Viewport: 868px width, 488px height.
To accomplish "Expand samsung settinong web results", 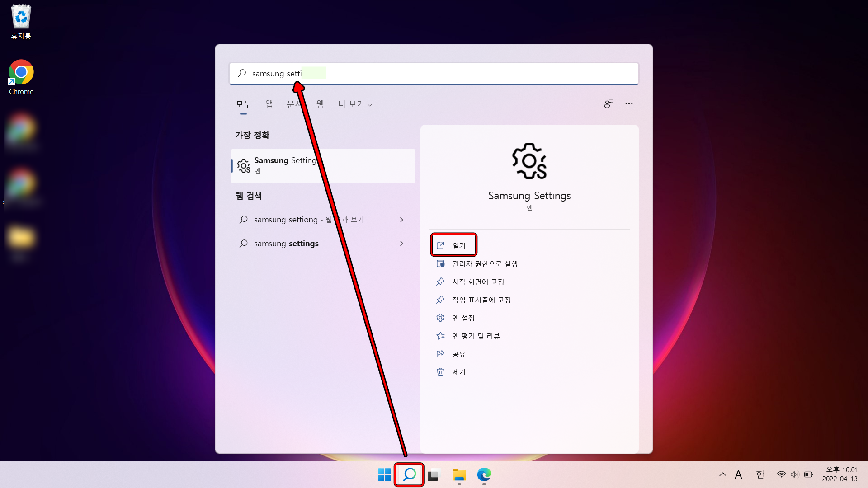I will [x=402, y=219].
